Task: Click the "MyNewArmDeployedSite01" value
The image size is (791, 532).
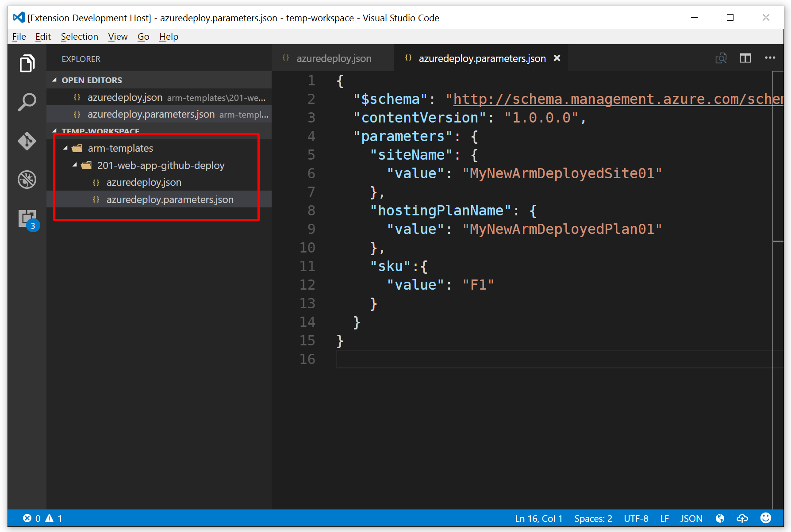Action: (x=562, y=173)
